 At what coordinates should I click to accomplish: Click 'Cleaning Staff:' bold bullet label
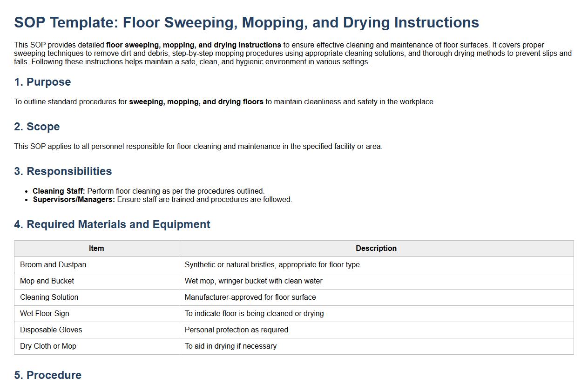click(x=59, y=191)
